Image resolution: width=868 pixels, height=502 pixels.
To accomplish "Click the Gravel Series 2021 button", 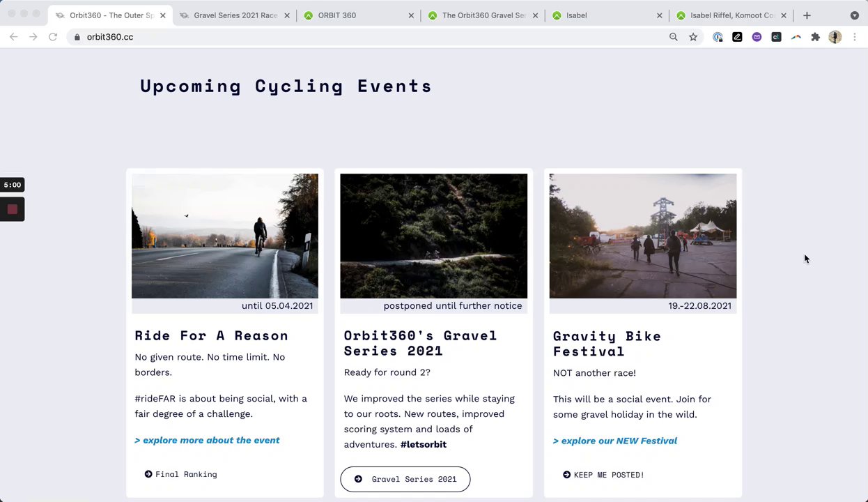I will (x=405, y=479).
